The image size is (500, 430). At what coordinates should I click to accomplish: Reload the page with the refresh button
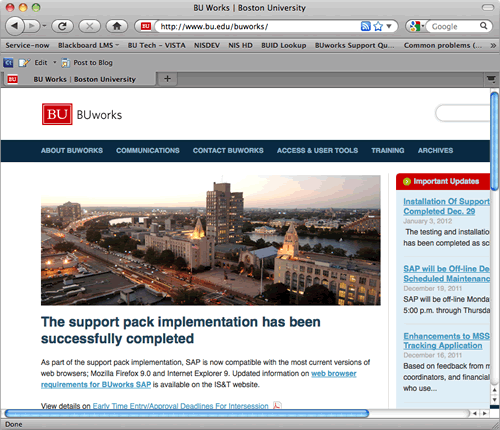[x=62, y=26]
